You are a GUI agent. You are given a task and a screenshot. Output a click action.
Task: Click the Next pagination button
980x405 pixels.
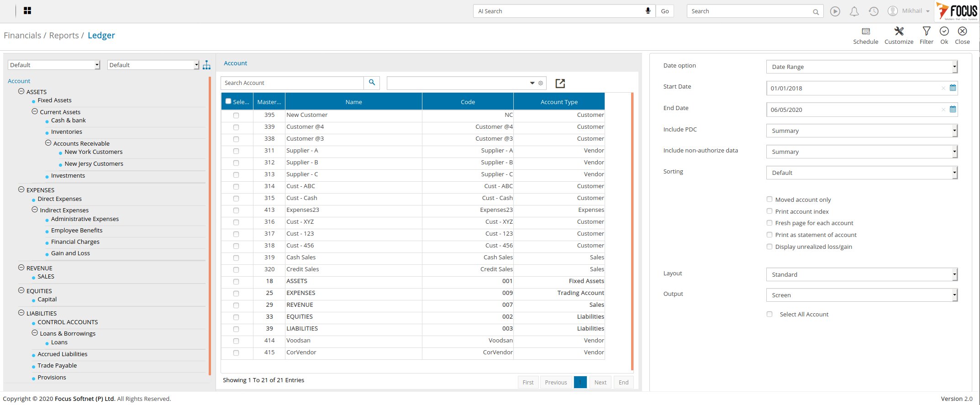[x=600, y=383]
